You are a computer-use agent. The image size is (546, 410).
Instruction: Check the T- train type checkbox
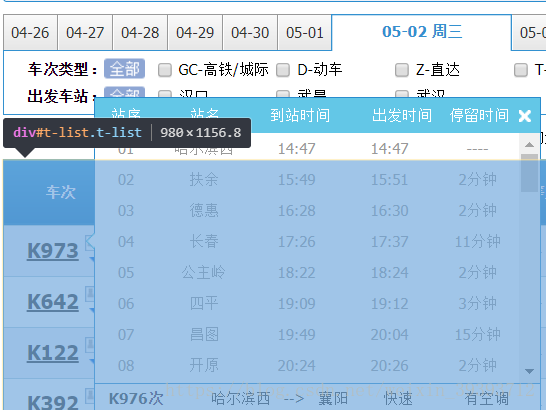[521, 70]
